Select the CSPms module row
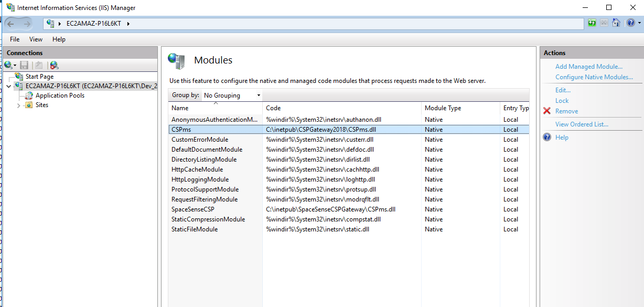Screen dimensions: 644x307 [349, 130]
